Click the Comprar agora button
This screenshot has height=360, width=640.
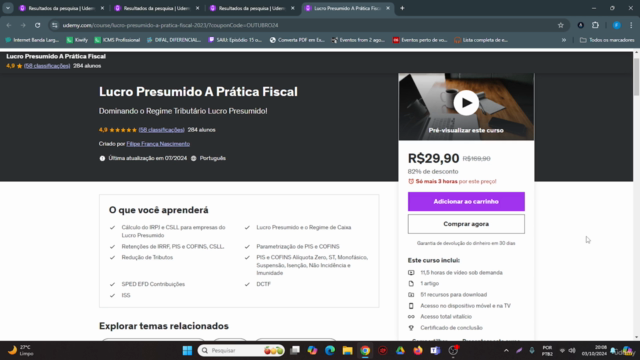[x=466, y=224]
